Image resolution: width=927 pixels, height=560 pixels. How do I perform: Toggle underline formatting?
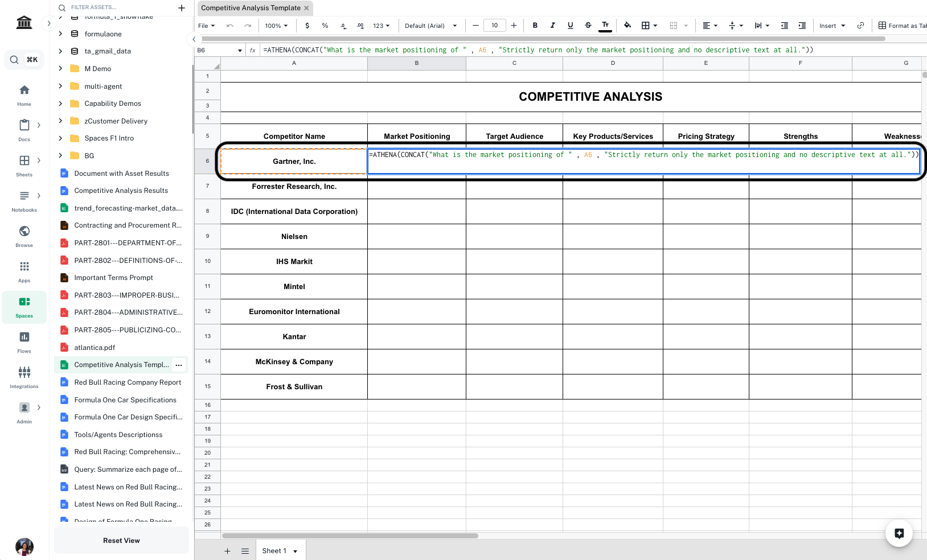pos(570,26)
